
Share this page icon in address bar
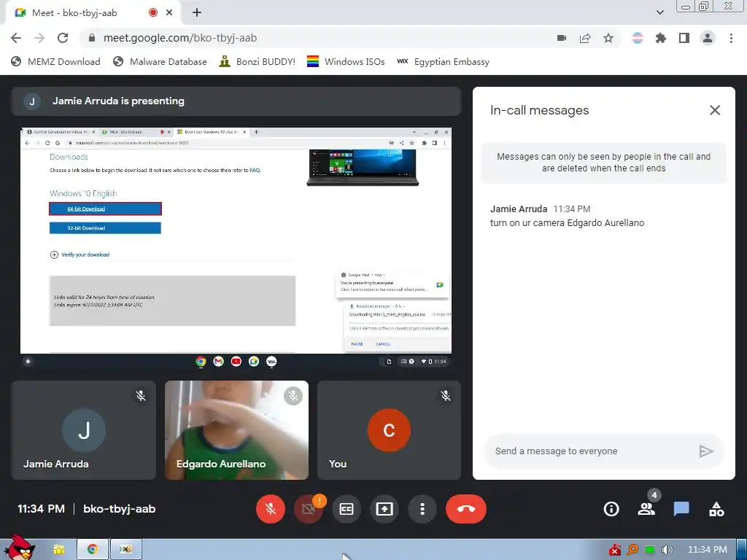coord(585,38)
